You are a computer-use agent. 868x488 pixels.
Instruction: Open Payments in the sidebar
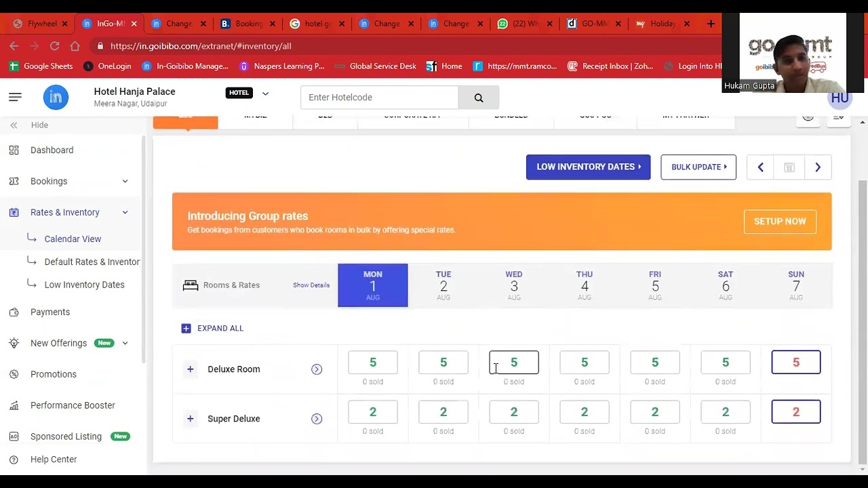(50, 312)
